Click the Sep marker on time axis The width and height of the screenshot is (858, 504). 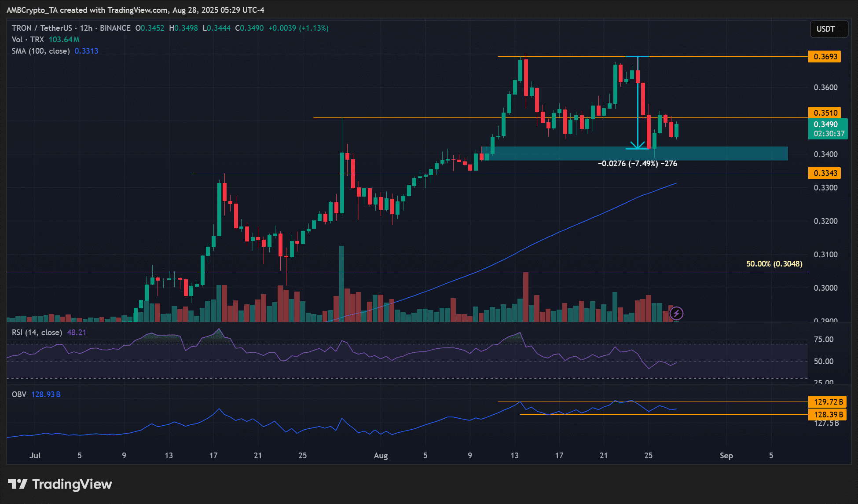point(726,456)
